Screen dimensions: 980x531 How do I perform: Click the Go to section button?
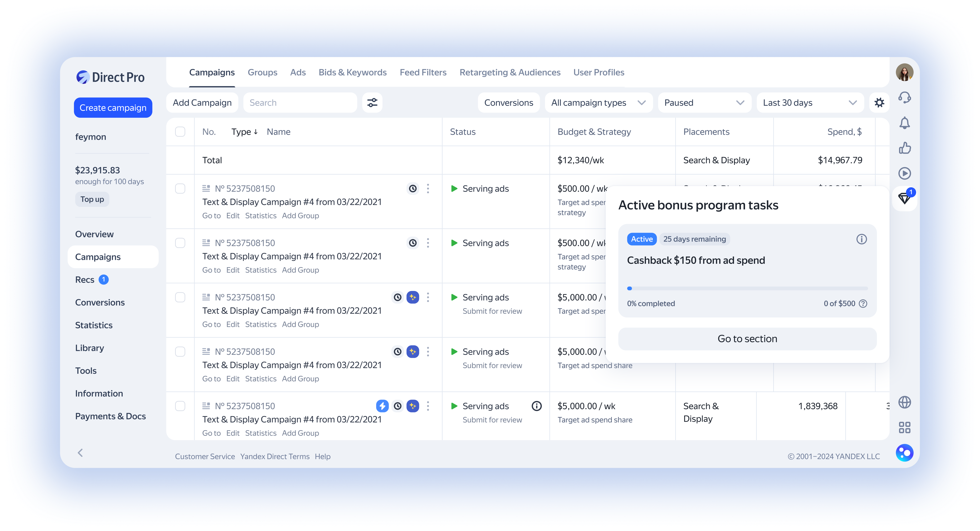pos(747,339)
